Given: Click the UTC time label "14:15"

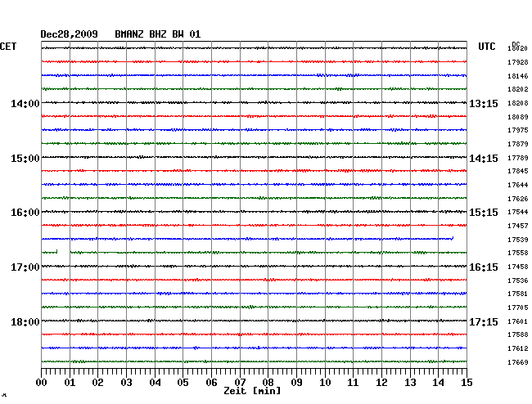Looking at the screenshot, I should pos(484,159).
